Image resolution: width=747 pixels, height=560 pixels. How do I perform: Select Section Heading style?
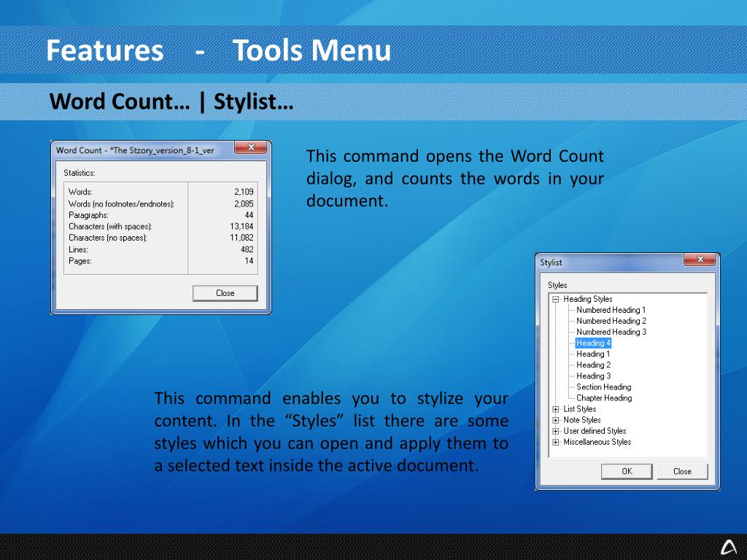(603, 386)
